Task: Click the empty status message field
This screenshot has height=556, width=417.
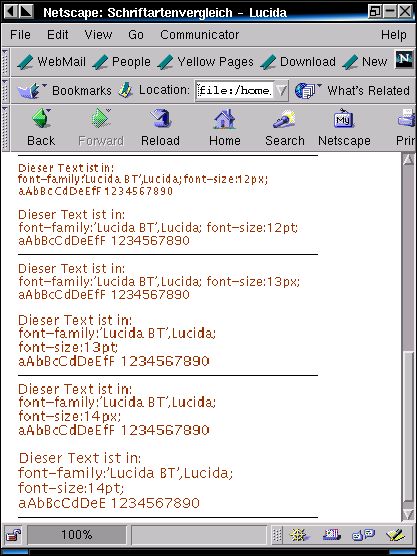Action: [199, 535]
